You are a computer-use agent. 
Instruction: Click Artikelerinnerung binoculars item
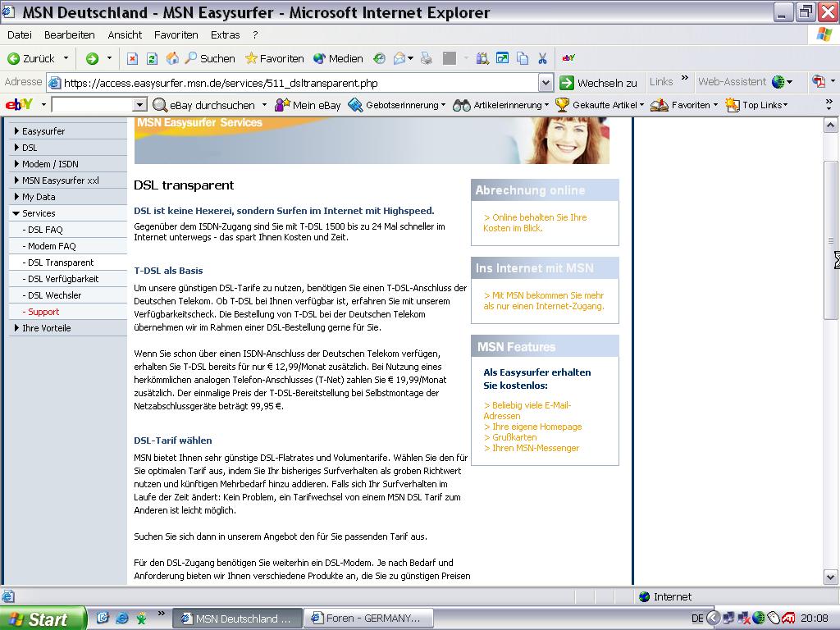500,105
